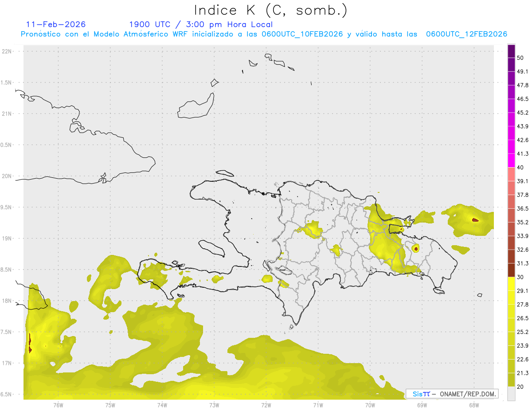Click the '9.5N' latitude axis label
The height and width of the screenshot is (411, 532).
pos(6,207)
